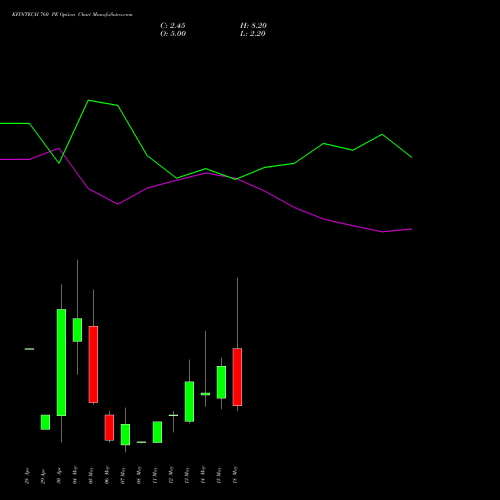500x500 pixels.
Task: Select the '29 Apr' date label
Action: 43,476
